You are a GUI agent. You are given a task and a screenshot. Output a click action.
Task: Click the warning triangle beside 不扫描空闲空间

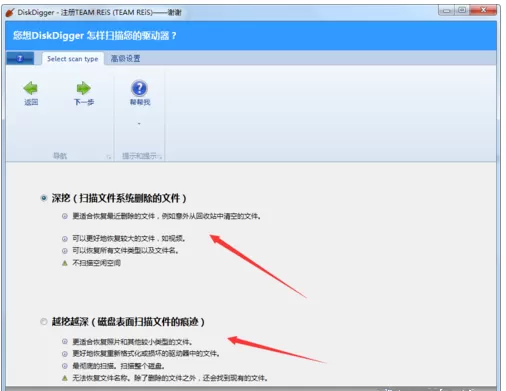pos(65,263)
